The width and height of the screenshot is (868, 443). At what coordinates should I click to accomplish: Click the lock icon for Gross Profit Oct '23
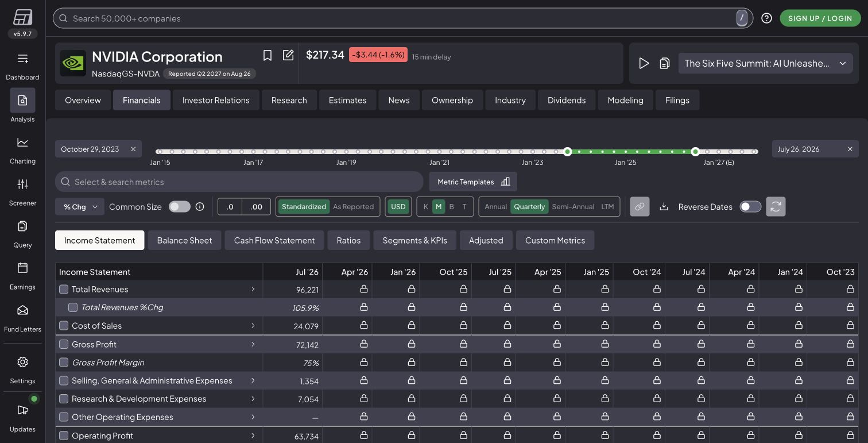851,344
